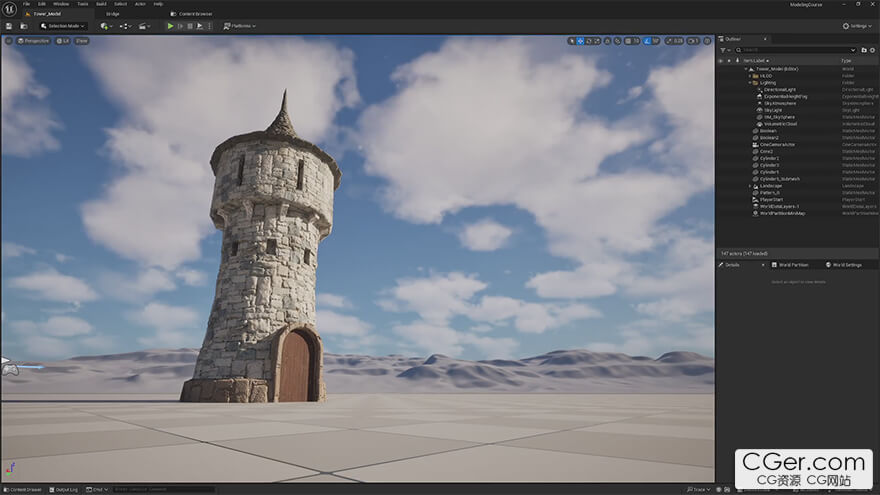Create new folder in Outliner

[x=864, y=50]
